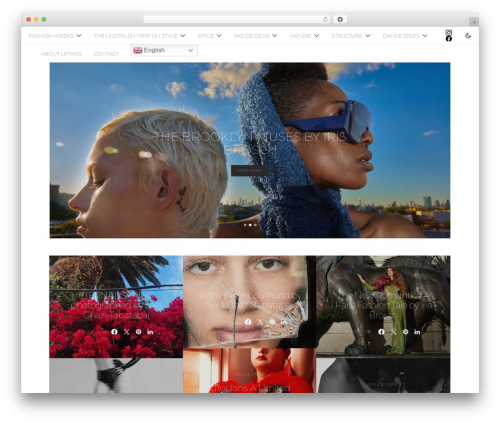Open The Unstylish View on Style menu
The image size is (500, 423).
point(135,36)
